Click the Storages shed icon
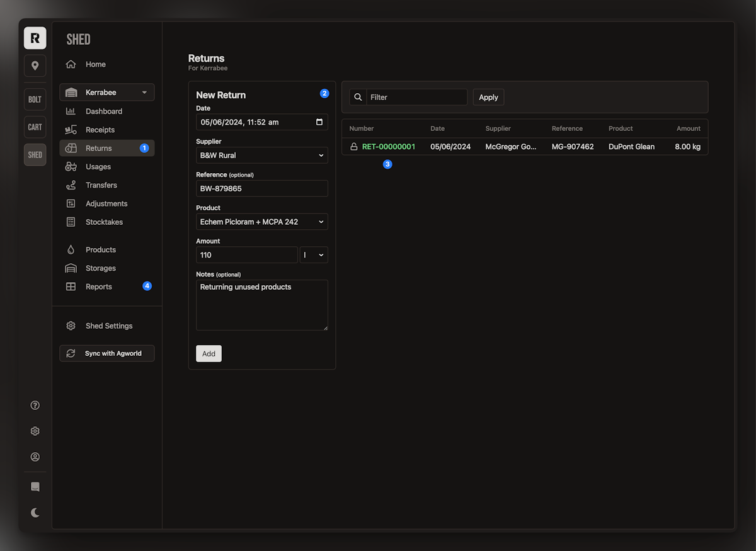 72,268
